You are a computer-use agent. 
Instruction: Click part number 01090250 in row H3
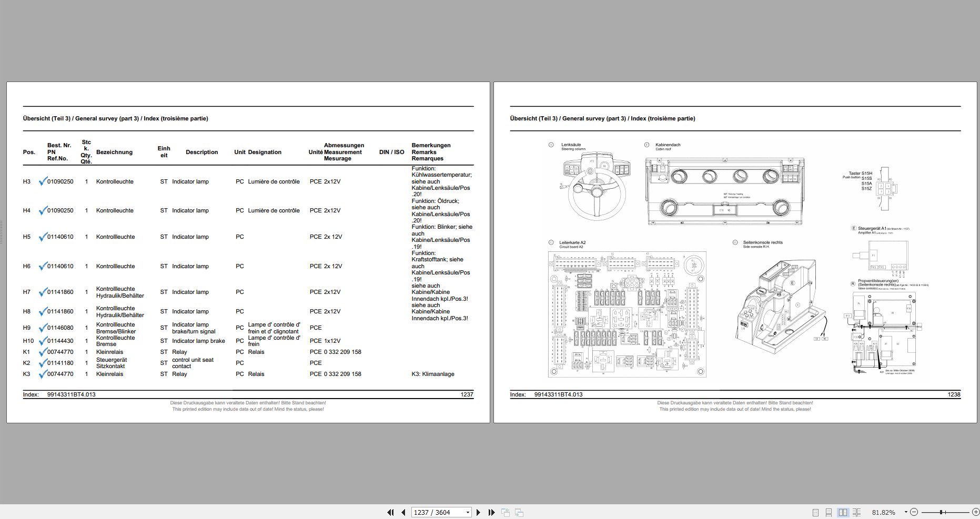(x=60, y=181)
